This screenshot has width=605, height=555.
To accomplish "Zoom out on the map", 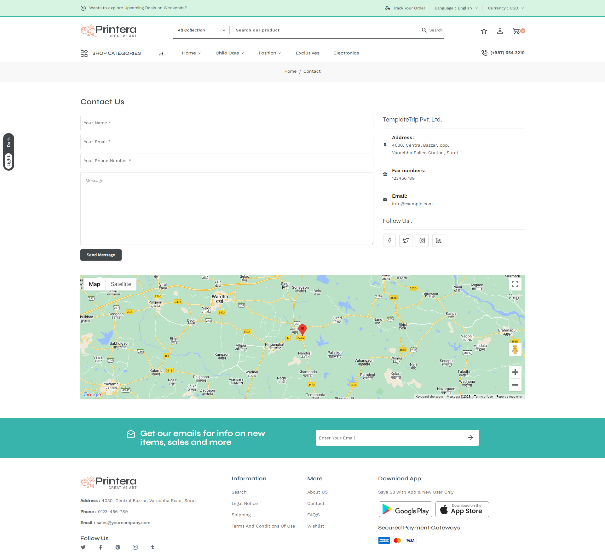I will (515, 385).
